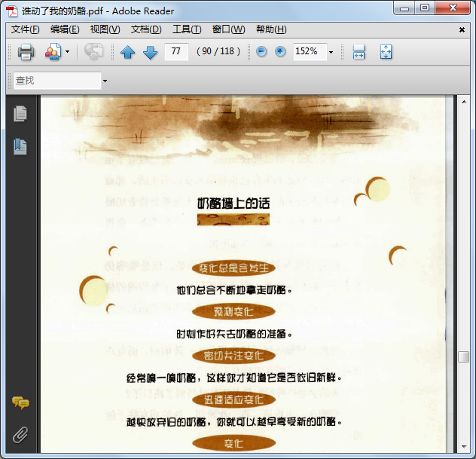
Task: Click the line starting 经常嗅一嗅奶酪
Action: tap(234, 378)
